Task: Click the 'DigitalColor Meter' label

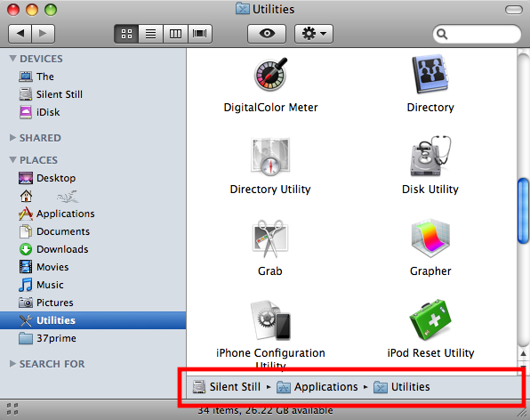Action: coord(270,108)
